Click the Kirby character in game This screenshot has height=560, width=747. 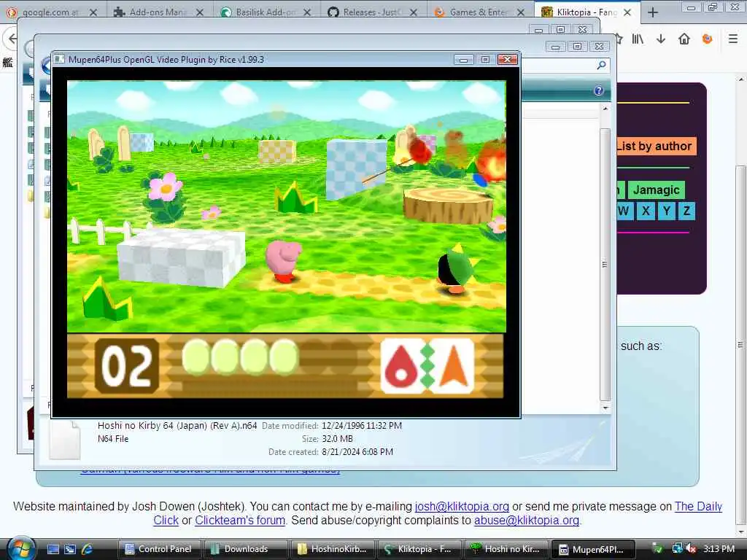pos(284,261)
